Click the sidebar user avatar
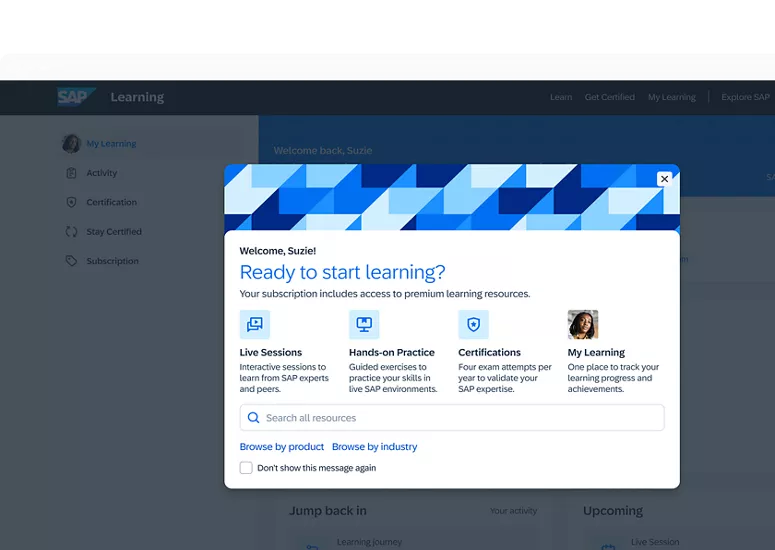Viewport: 775px width, 550px height. 71,143
